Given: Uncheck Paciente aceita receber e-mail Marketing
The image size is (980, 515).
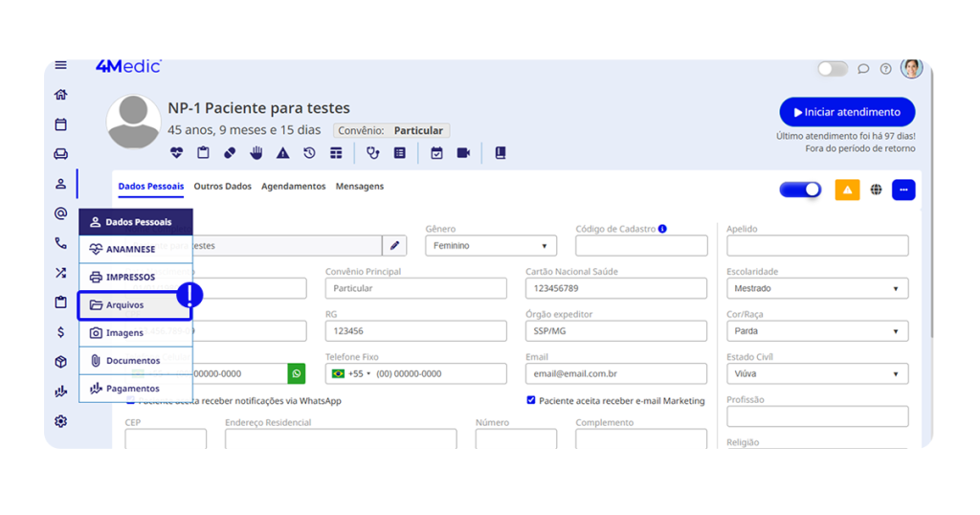Looking at the screenshot, I should click(x=531, y=401).
